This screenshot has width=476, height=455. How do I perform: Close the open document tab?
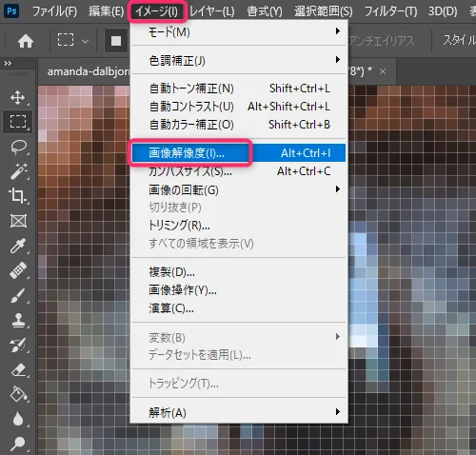[383, 71]
